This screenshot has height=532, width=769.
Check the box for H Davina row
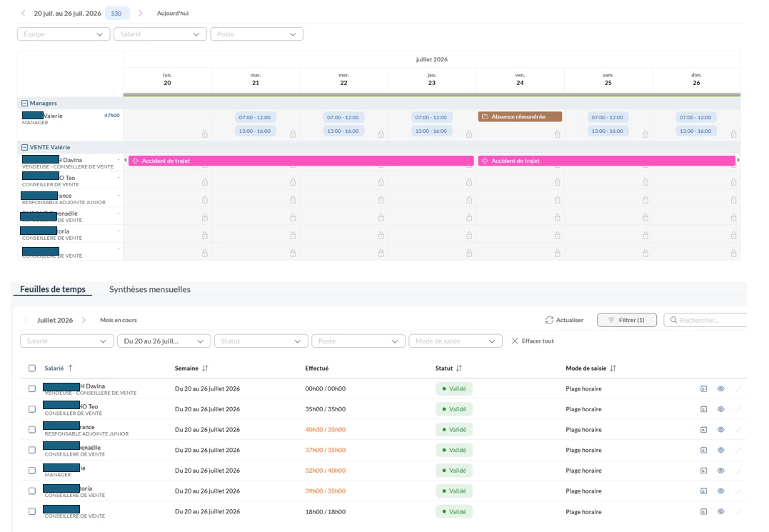32,389
